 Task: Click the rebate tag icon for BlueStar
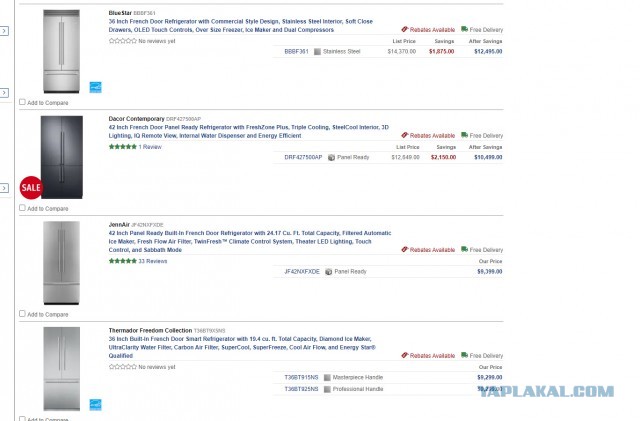pos(405,29)
